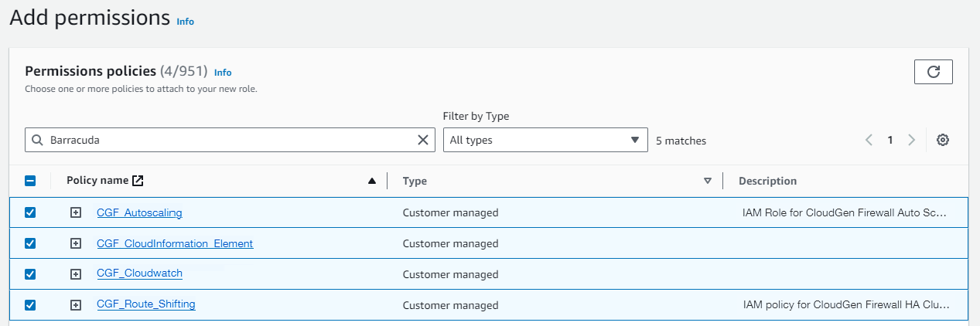Screen dimensions: 980x326
Task: Click the Type column header
Action: 415,181
